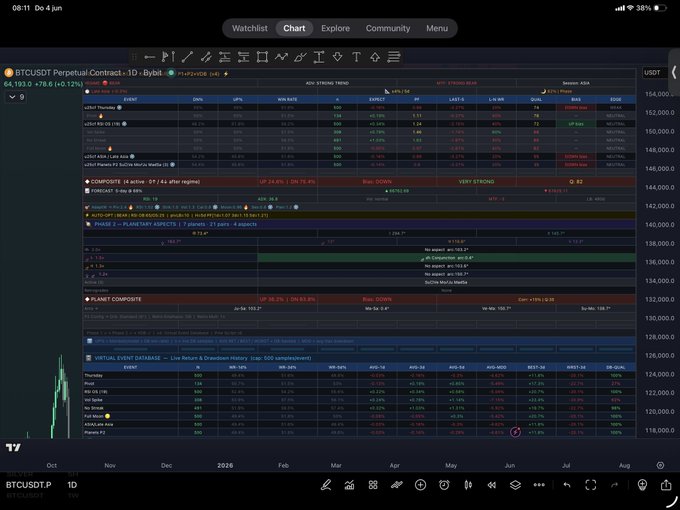Select the Chart tab
This screenshot has height=510, width=680.
294,28
